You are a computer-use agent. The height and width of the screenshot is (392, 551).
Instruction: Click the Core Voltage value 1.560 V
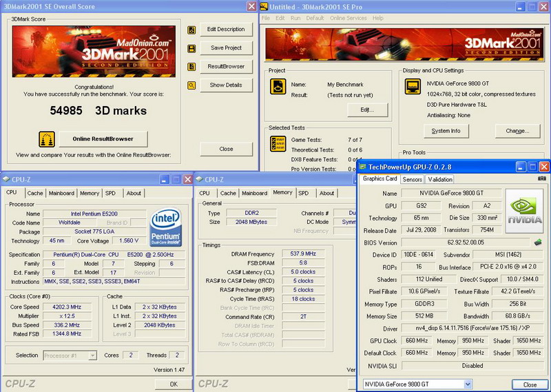129,241
